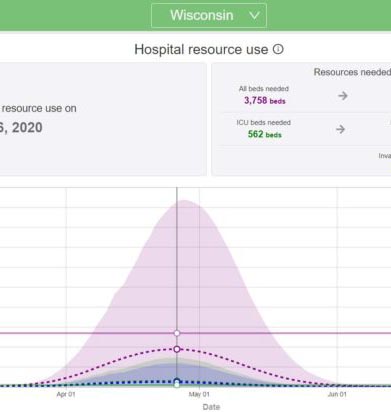Select the 562 beds ICU value
This screenshot has height=412, width=391.
(x=265, y=134)
